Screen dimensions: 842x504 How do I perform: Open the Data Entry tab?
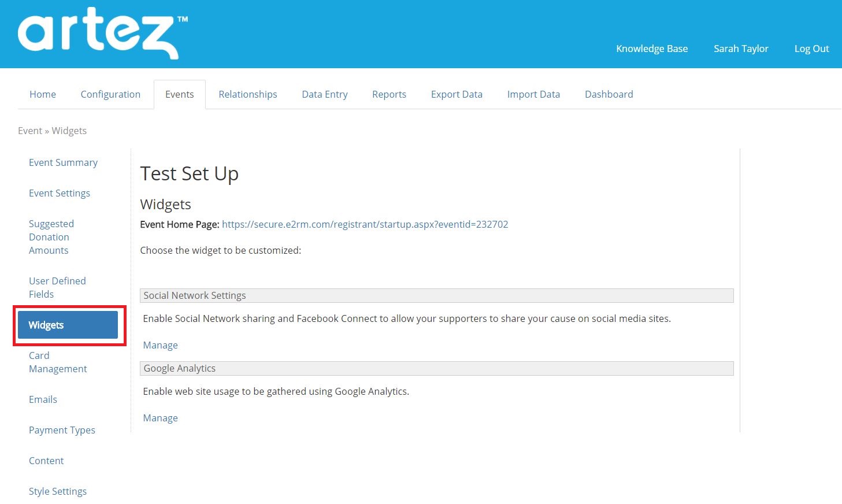click(325, 94)
